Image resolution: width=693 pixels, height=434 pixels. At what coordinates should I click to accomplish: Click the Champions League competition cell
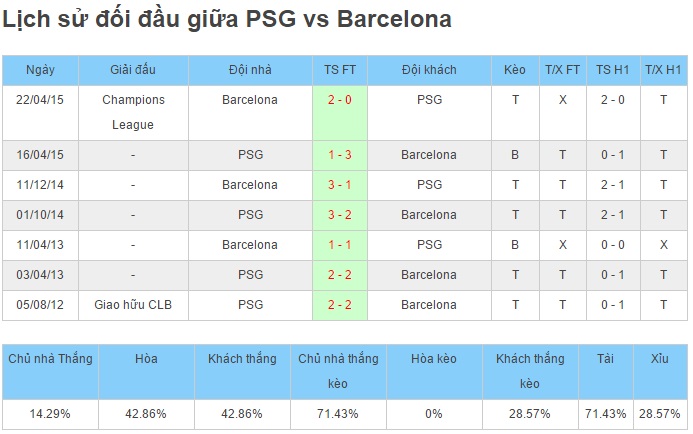(x=133, y=113)
